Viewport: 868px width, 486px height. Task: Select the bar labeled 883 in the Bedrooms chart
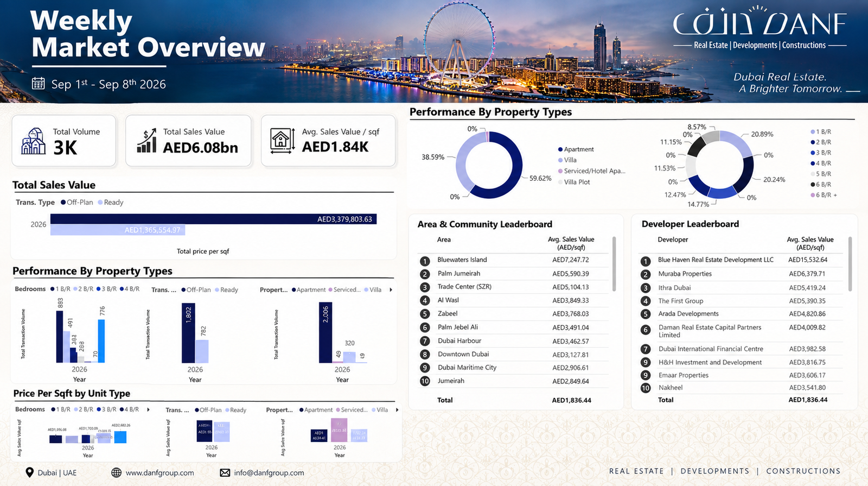coord(60,337)
